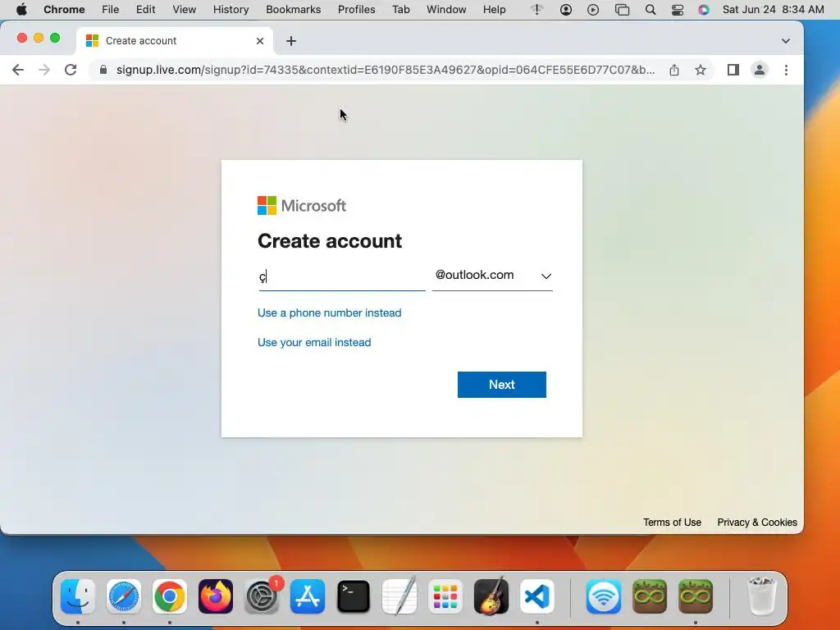The width and height of the screenshot is (840, 630).
Task: Expand the tab search chevron
Action: pyautogui.click(x=785, y=41)
